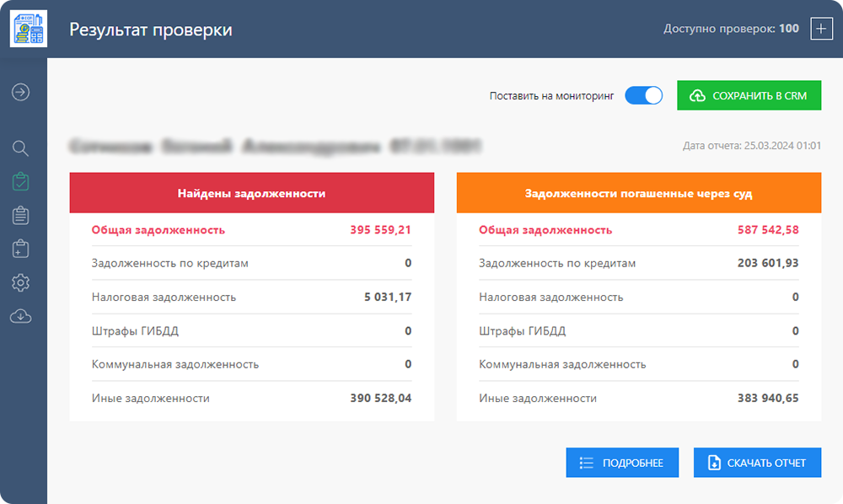This screenshot has height=504, width=843.
Task: Click the total debt amount 395 559,21
Action: click(380, 230)
